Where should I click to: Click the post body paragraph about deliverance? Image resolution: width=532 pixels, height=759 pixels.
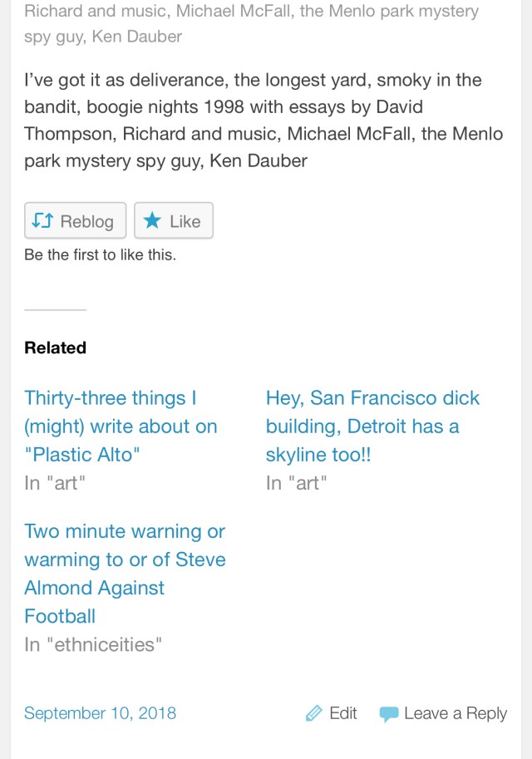[263, 121]
